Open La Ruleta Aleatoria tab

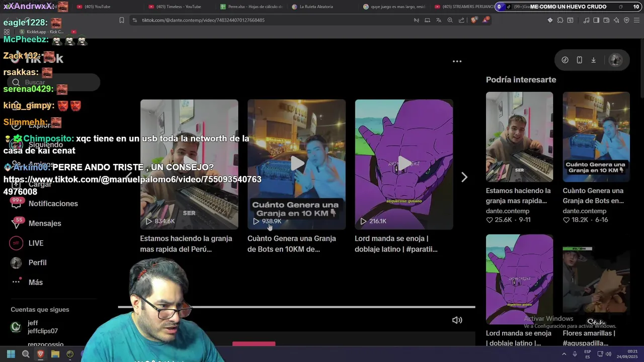coord(322,7)
